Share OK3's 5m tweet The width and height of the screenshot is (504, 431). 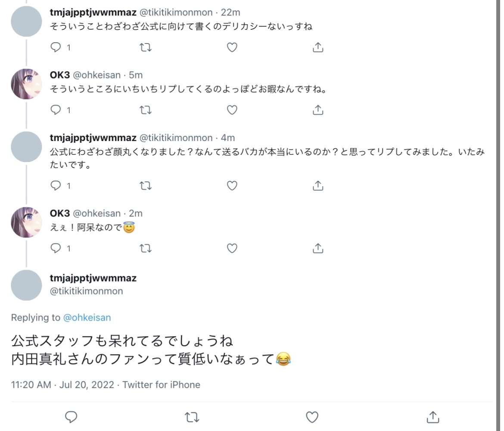pos(317,110)
